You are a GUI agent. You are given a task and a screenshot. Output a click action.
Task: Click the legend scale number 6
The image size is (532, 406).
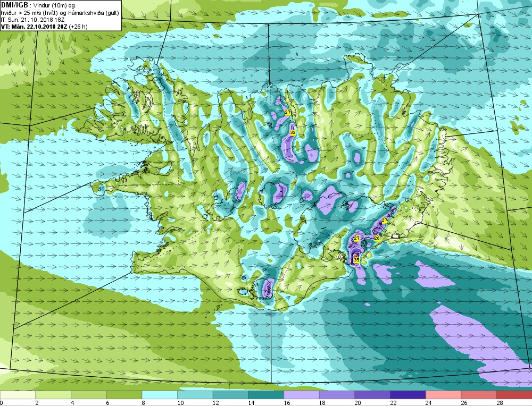(108, 403)
